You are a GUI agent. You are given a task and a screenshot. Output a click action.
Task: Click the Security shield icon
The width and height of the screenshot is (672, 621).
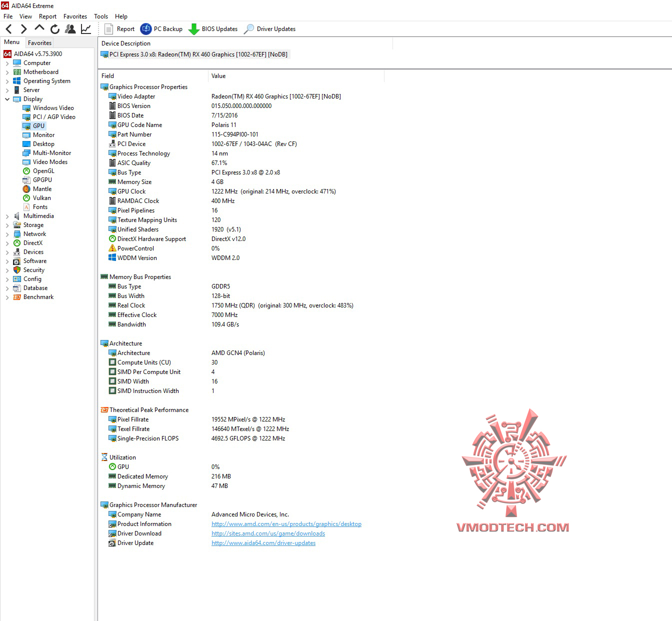[17, 270]
